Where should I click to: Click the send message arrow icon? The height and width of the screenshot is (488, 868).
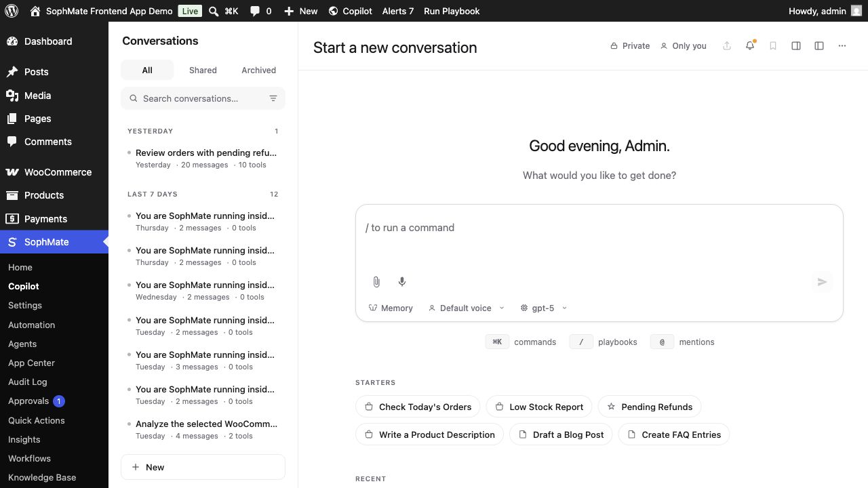coord(822,282)
